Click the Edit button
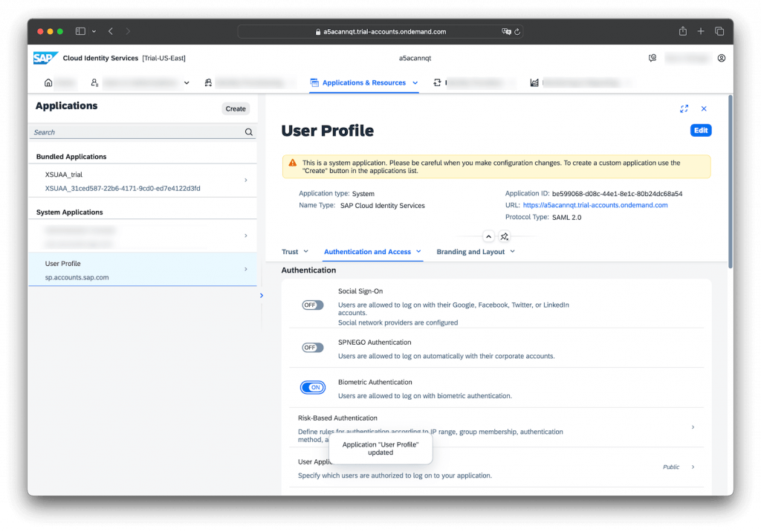The height and width of the screenshot is (532, 761). click(700, 130)
